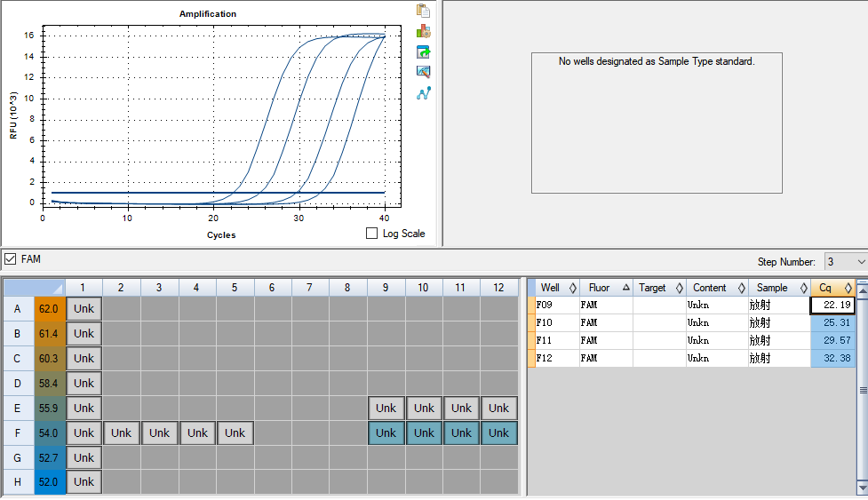Select the Cq value 22.19 cell
This screenshot has height=500, width=868.
tap(832, 305)
